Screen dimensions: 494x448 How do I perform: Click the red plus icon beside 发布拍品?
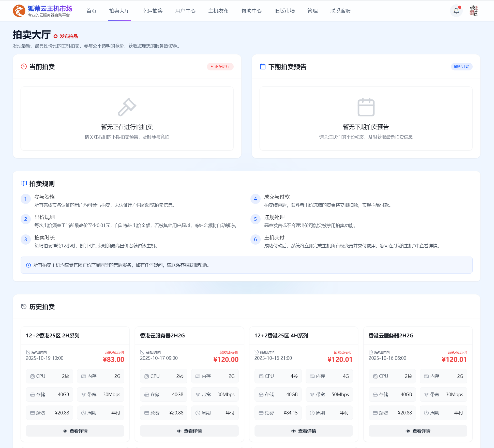point(55,36)
